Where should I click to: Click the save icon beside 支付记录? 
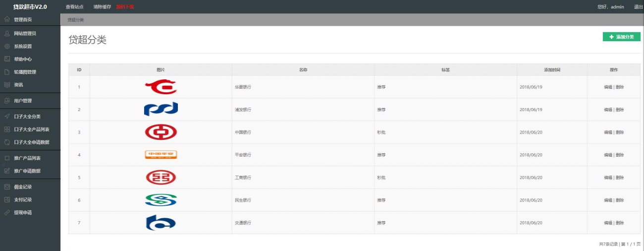[7, 200]
